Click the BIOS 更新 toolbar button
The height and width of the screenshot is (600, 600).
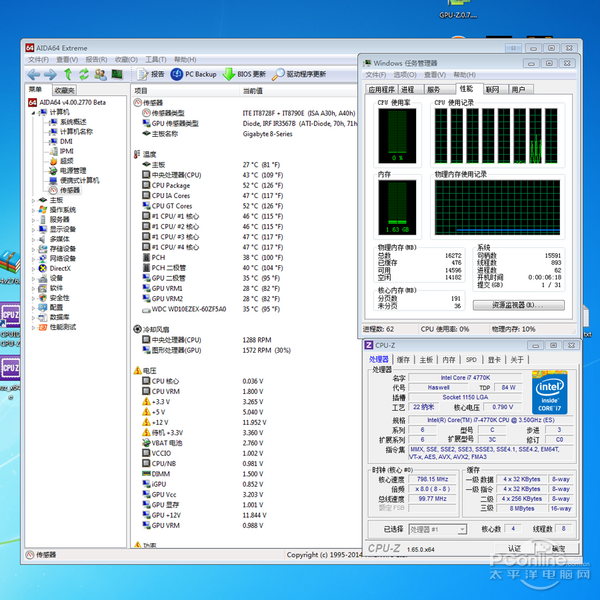coord(246,74)
